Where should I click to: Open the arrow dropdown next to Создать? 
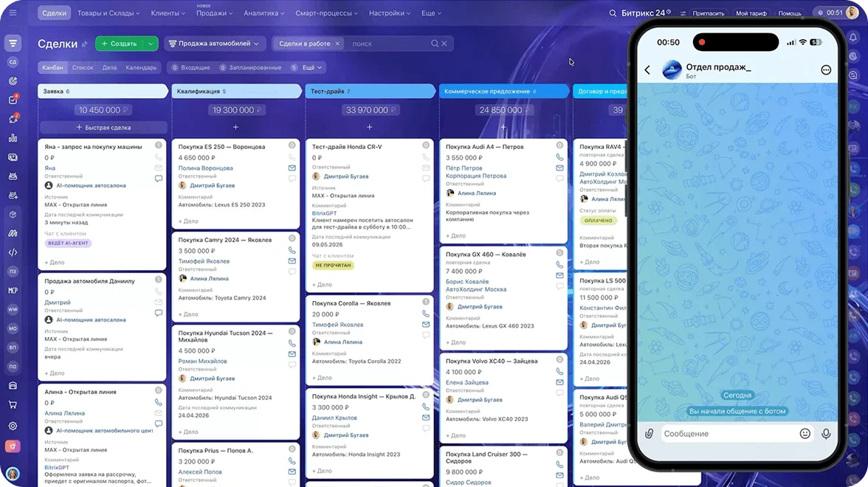(x=151, y=44)
